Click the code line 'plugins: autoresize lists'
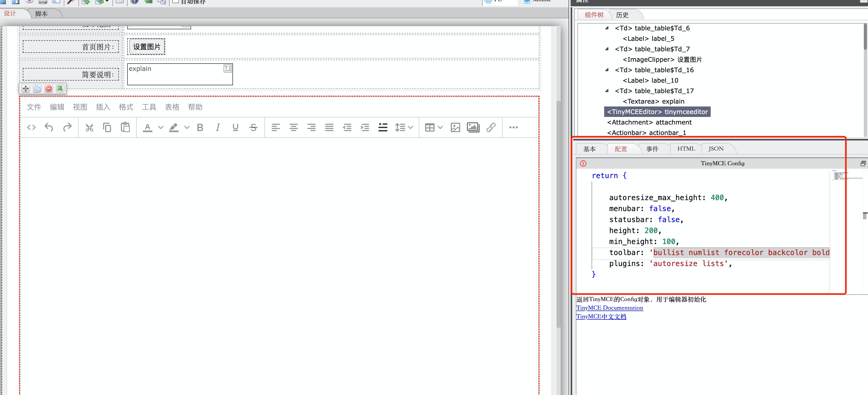 (x=670, y=264)
